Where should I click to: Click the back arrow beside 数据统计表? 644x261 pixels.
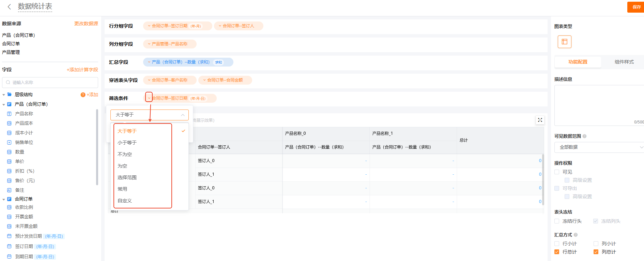[9, 6]
